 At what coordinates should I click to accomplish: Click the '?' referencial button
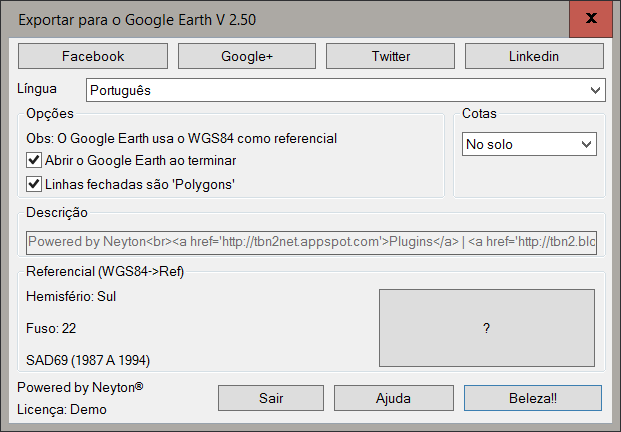[487, 328]
